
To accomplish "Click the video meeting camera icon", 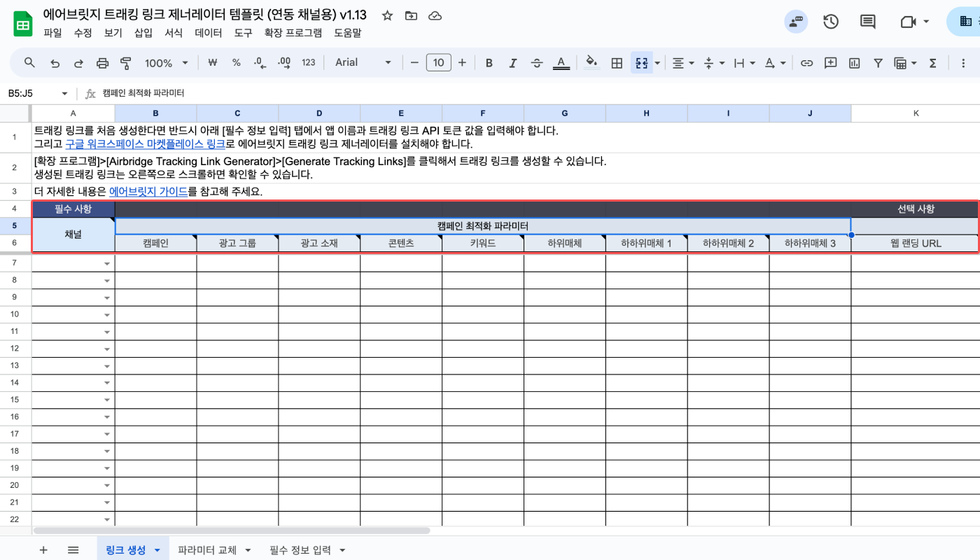I will click(x=908, y=22).
